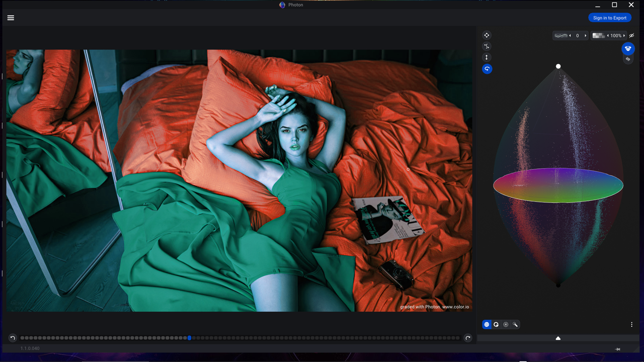Click the Photon logo in title bar

click(282, 5)
